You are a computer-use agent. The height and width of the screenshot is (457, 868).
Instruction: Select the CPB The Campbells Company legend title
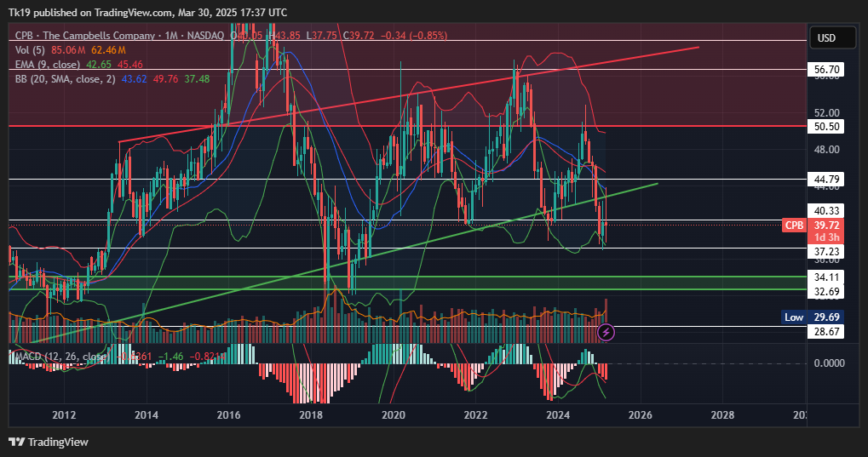click(x=84, y=36)
